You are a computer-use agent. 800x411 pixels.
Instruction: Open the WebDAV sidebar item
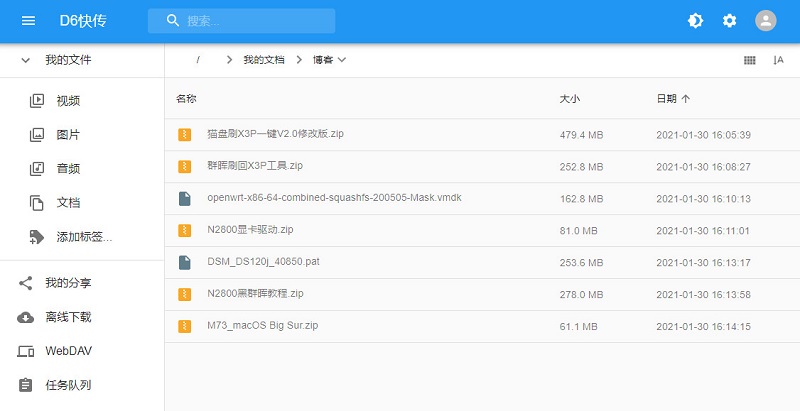[70, 351]
